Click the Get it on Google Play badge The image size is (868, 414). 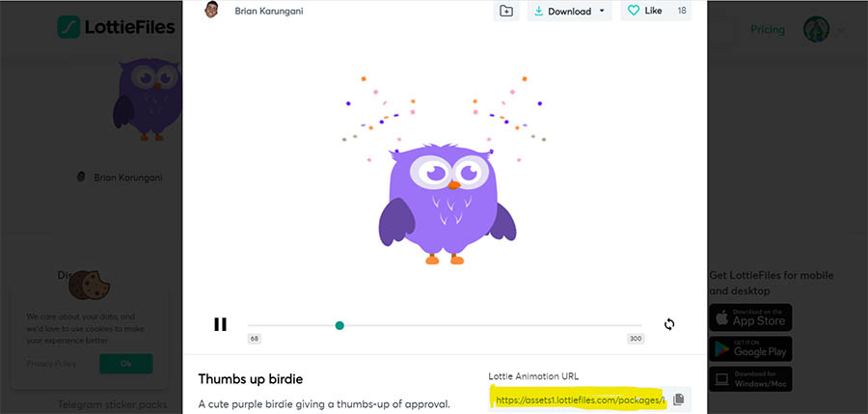(750, 348)
